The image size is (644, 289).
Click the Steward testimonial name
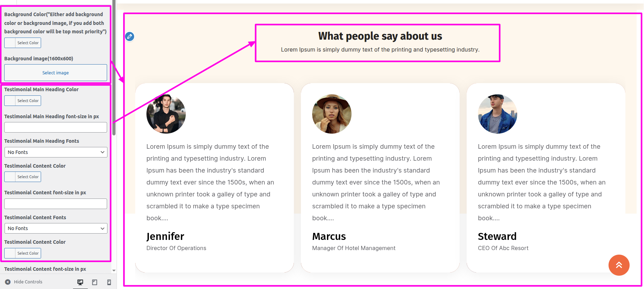coord(497,236)
